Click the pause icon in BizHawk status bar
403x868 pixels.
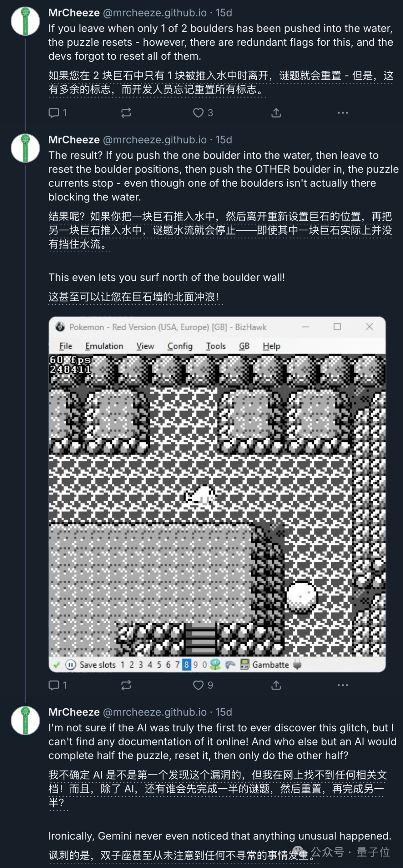[71, 665]
